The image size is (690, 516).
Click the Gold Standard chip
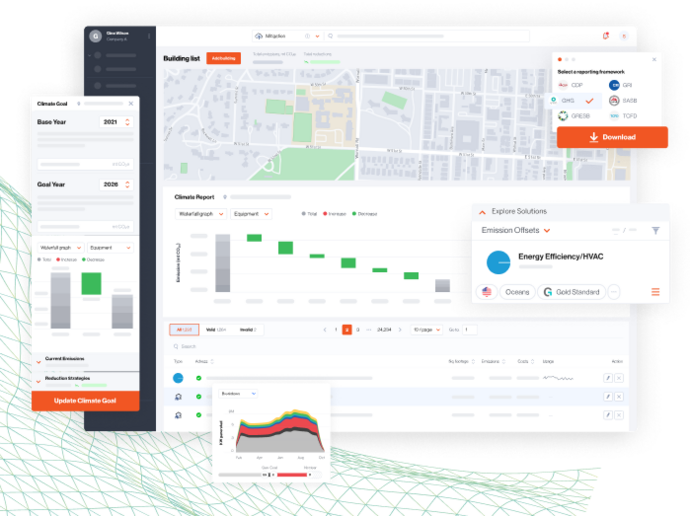coord(571,292)
